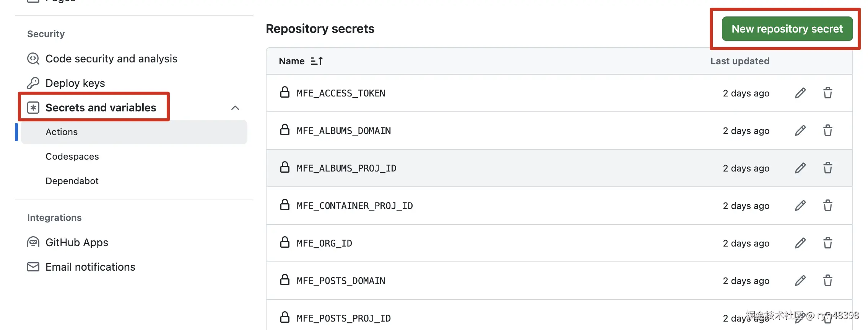The width and height of the screenshot is (868, 330).
Task: Click the asterisk icon beside Secrets and variables
Action: click(x=33, y=108)
